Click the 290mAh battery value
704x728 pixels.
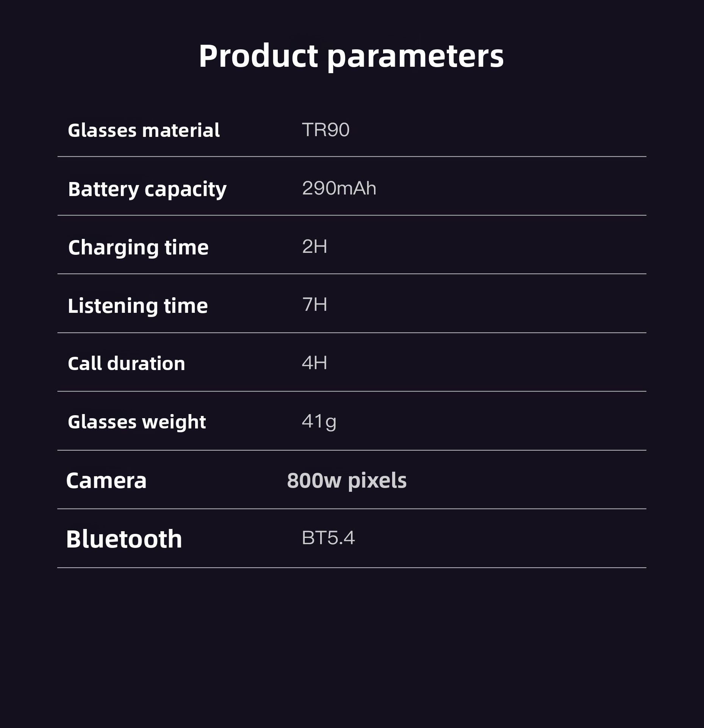tap(339, 188)
